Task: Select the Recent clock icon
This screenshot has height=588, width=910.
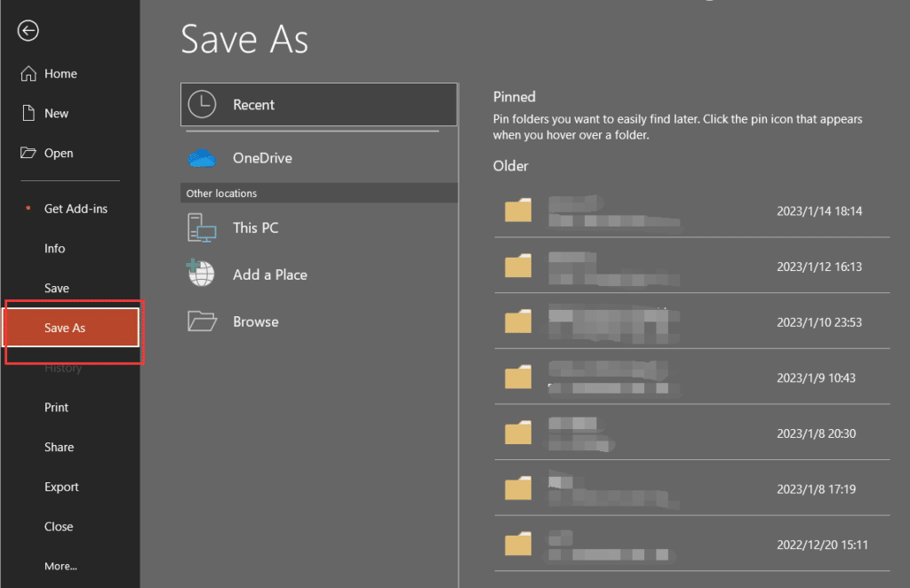Action: 202,104
